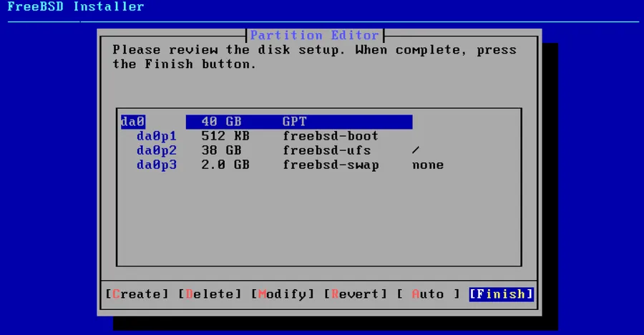Screen dimensions: 644x335
Task: Click the 'freebsd-swap' type label
Action: (x=331, y=165)
